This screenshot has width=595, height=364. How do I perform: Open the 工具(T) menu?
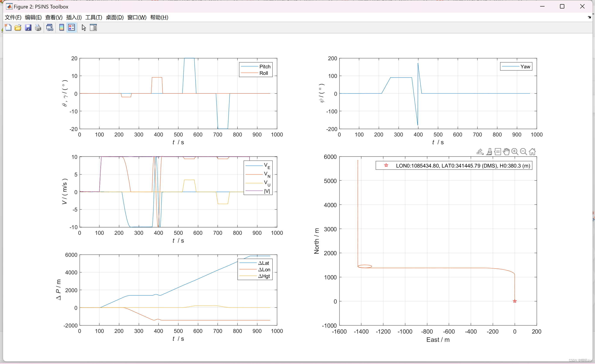[x=94, y=17]
